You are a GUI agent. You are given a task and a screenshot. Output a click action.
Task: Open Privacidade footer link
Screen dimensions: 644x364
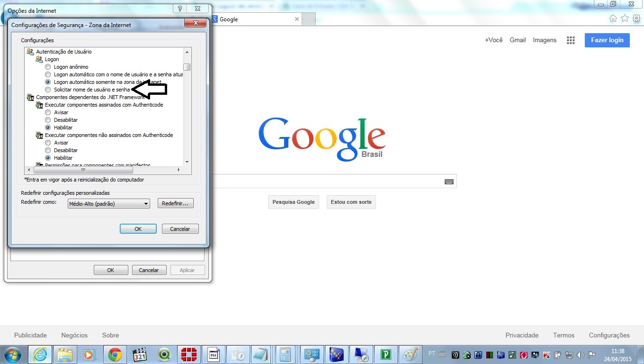[x=522, y=335]
